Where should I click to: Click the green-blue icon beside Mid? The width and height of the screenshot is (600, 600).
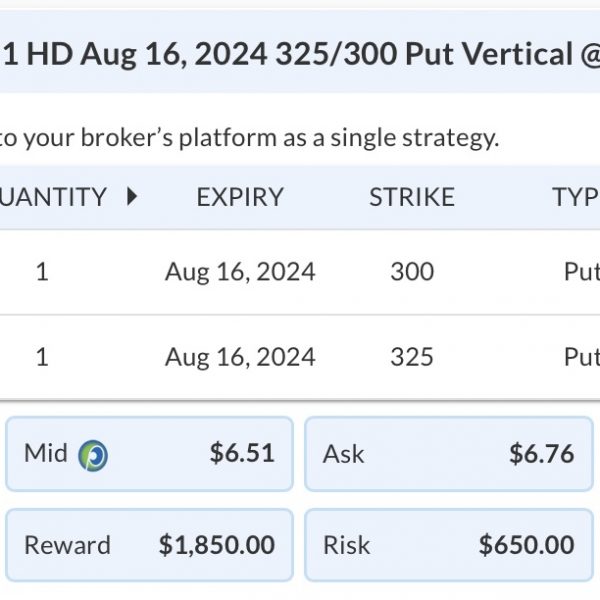[x=93, y=455]
